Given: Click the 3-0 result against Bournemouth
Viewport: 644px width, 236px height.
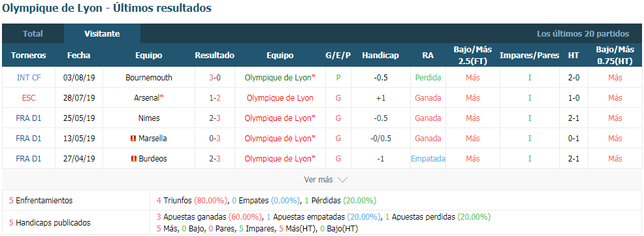Looking at the screenshot, I should (x=215, y=77).
